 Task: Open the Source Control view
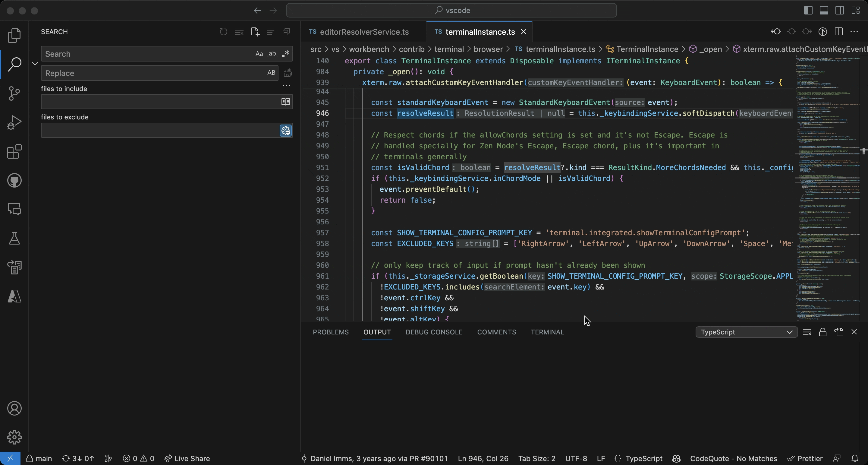coord(14,93)
